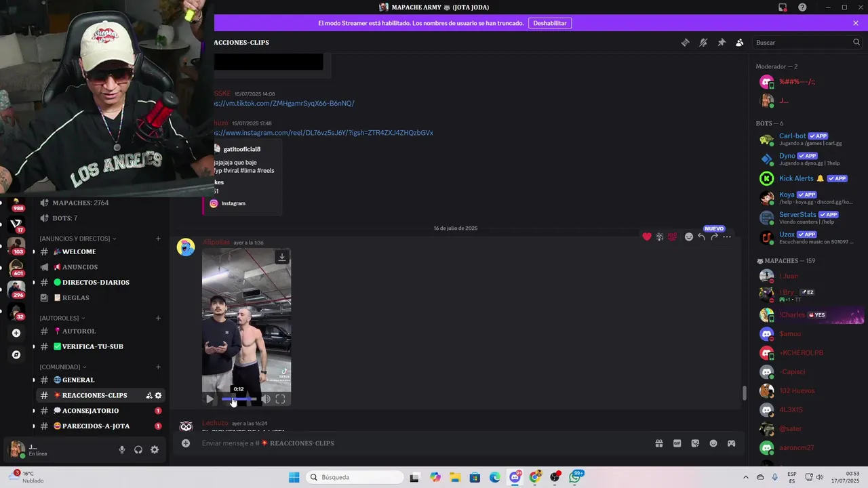Viewport: 868px width, 488px height.
Task: Open the inbox icon in title bar
Action: pos(783,7)
